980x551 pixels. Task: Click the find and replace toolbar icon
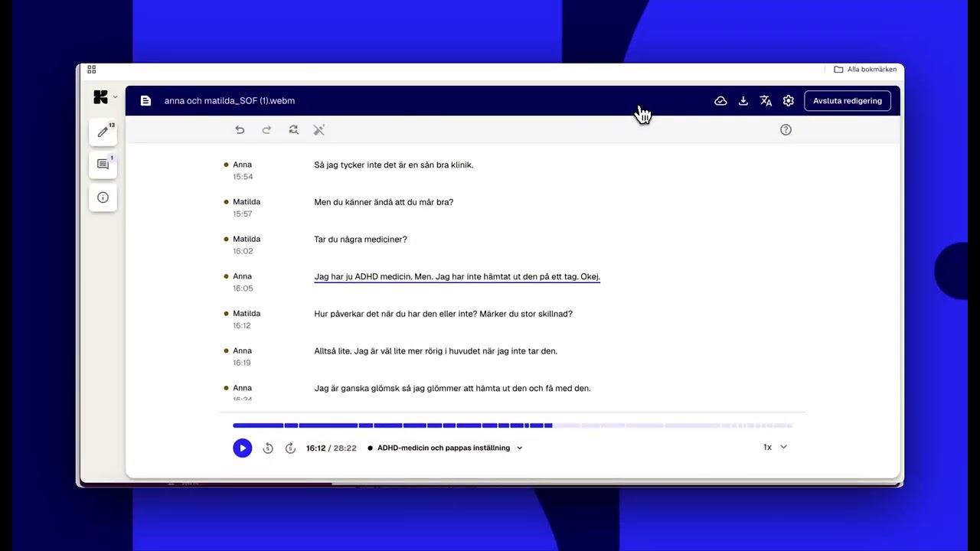[x=293, y=130]
